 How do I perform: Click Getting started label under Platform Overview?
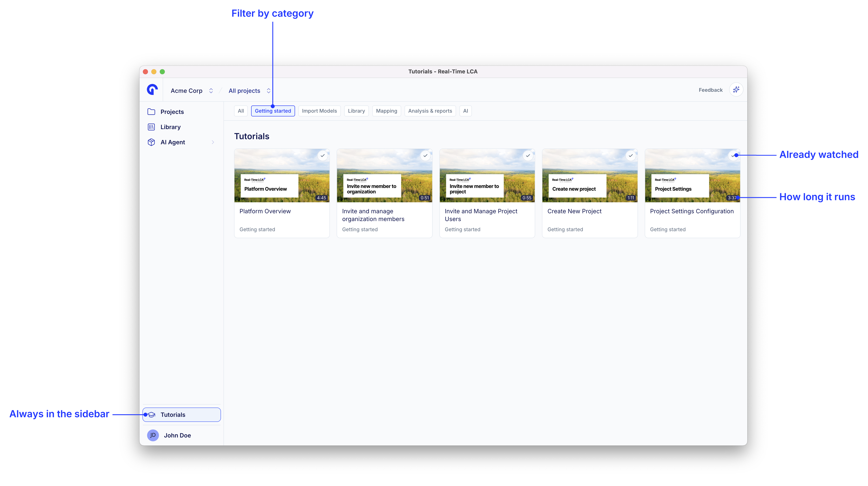click(x=257, y=229)
